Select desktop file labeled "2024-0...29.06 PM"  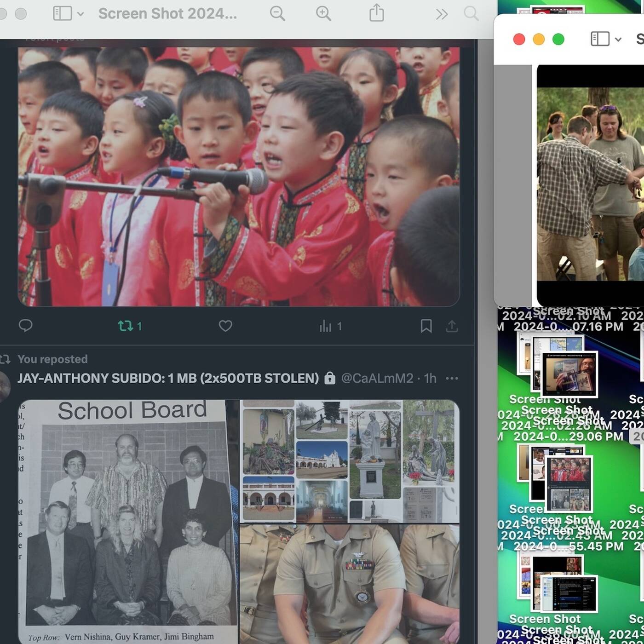pos(569,436)
